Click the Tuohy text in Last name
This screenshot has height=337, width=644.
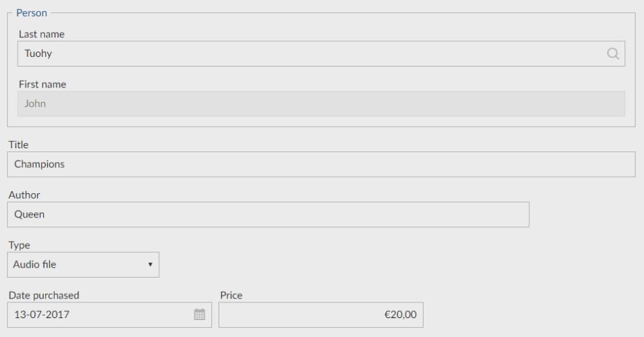[38, 54]
